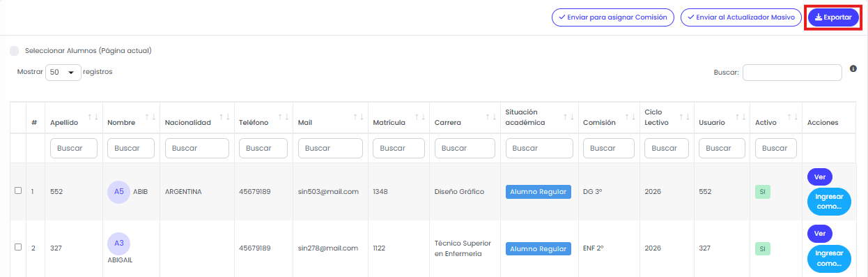Image resolution: width=868 pixels, height=277 pixels.
Task: Click the ABIB name text
Action: (x=141, y=191)
